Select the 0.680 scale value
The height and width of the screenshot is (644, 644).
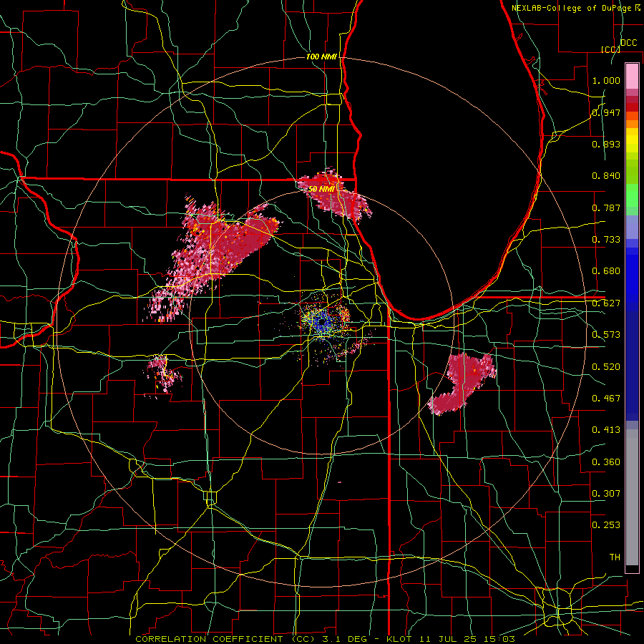[x=606, y=271]
